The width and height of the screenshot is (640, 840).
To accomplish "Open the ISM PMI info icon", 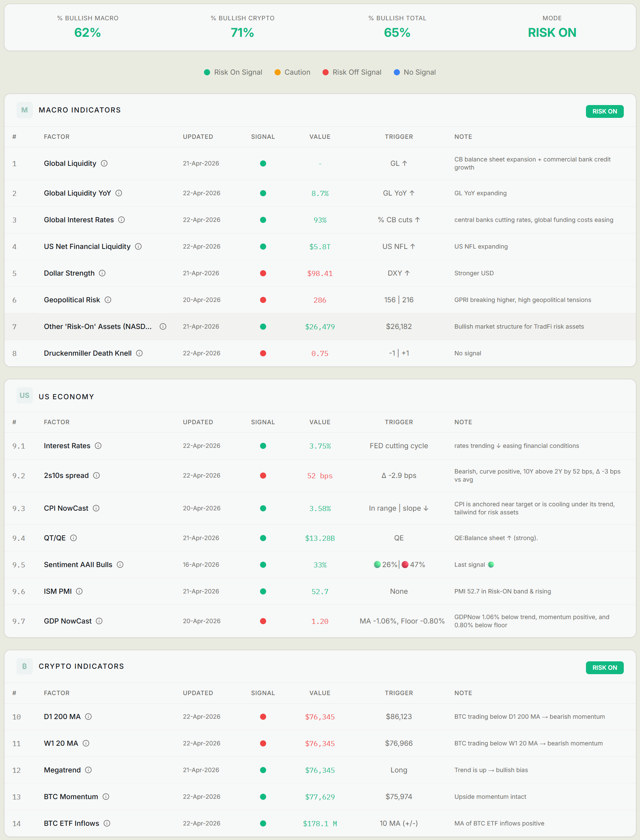I will coord(79,591).
